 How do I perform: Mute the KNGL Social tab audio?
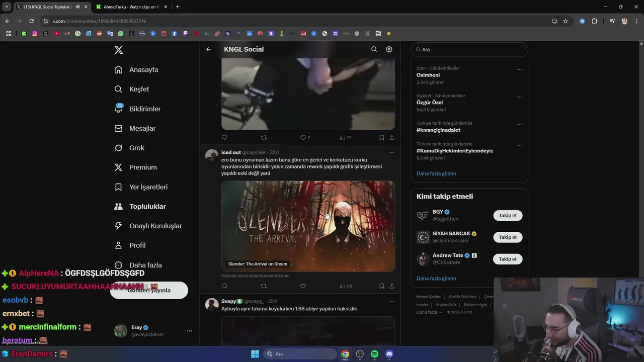pos(77,7)
